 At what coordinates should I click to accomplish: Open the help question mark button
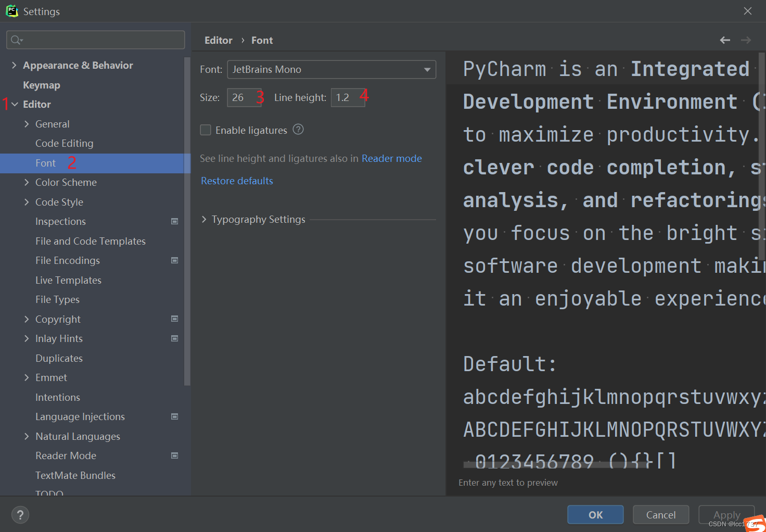click(20, 515)
